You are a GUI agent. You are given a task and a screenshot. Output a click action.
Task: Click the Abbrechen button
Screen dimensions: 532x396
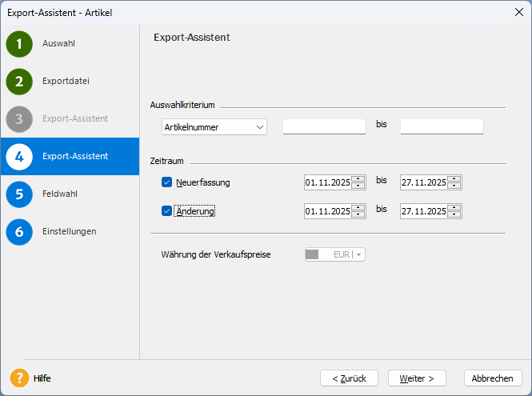(x=493, y=378)
